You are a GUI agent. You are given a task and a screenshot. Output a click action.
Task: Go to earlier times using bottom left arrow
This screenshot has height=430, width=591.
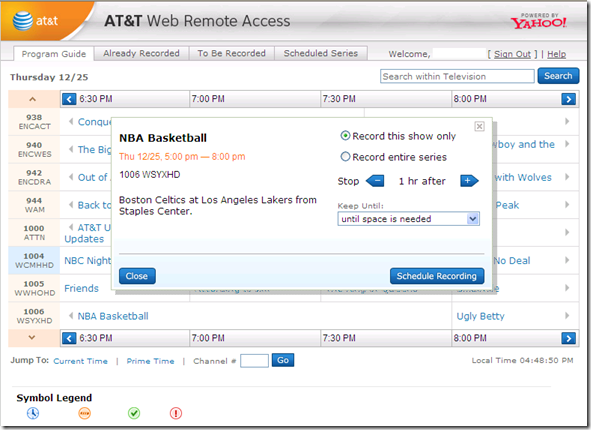pyautogui.click(x=69, y=338)
